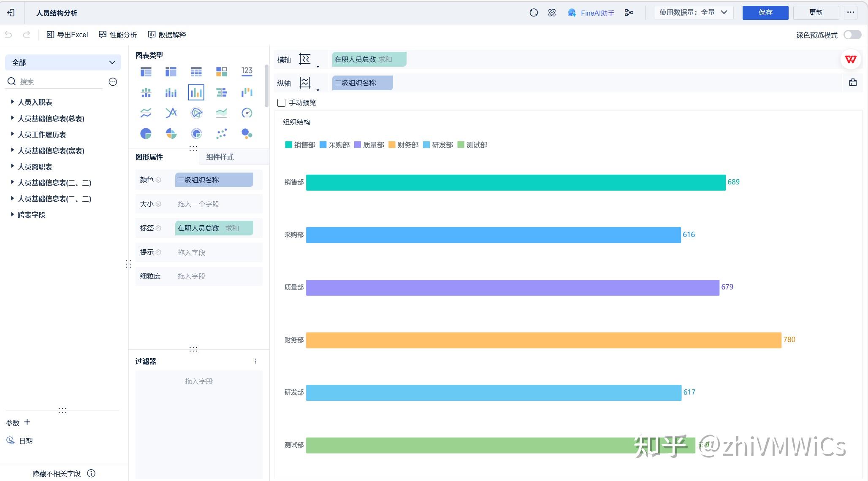Select the stacked column chart type

click(171, 92)
